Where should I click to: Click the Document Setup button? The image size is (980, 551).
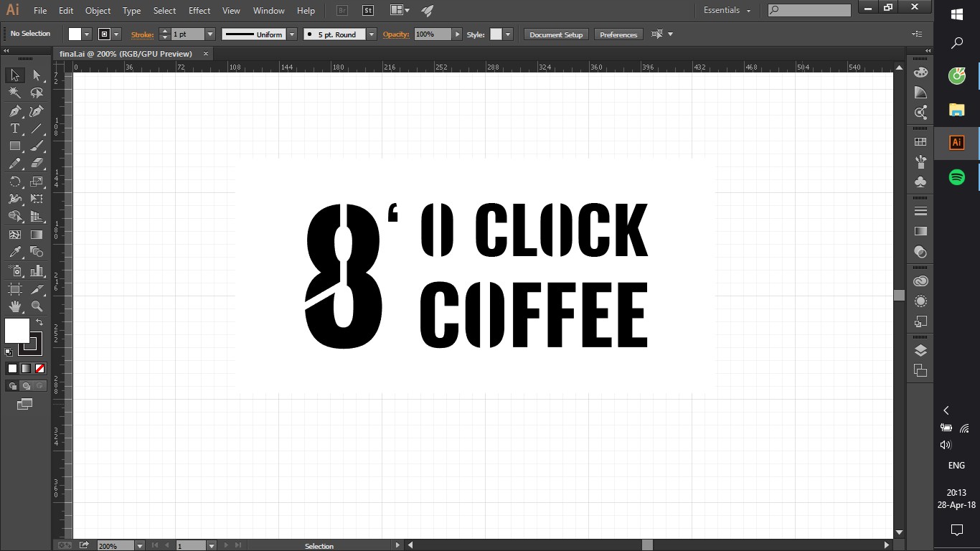556,34
